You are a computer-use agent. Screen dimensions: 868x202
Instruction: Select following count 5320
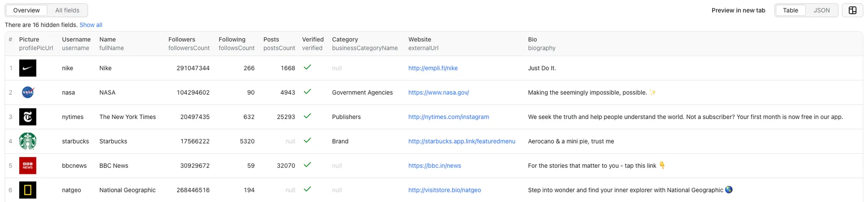pos(247,141)
